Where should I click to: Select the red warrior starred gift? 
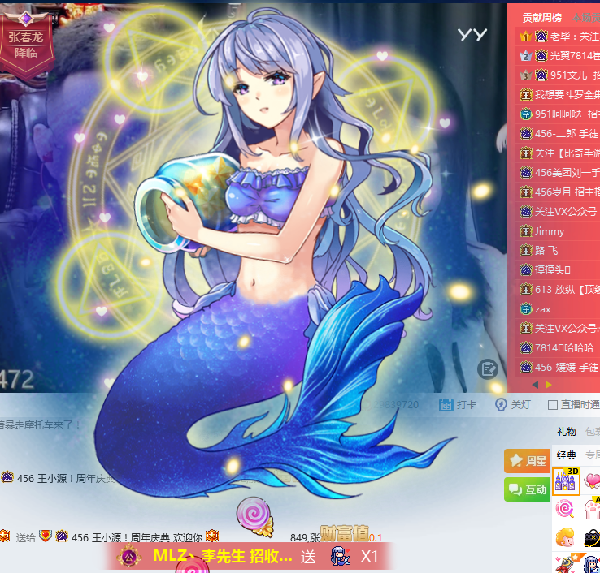click(567, 563)
